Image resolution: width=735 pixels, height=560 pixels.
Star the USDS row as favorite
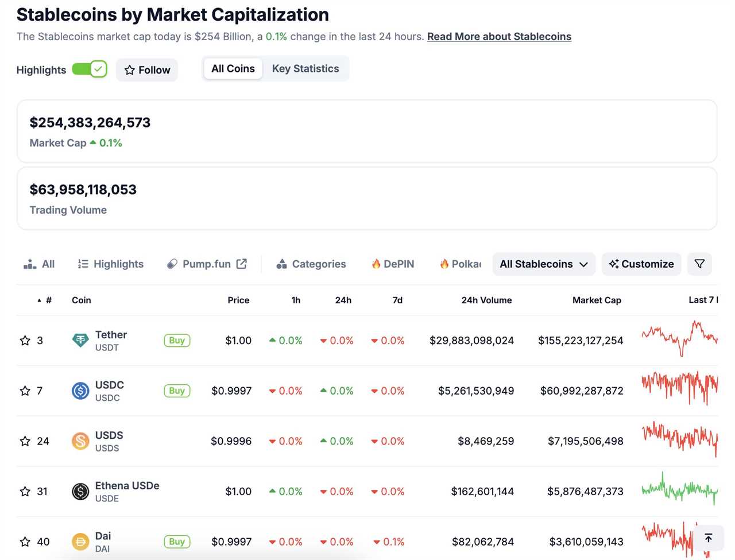coord(25,441)
